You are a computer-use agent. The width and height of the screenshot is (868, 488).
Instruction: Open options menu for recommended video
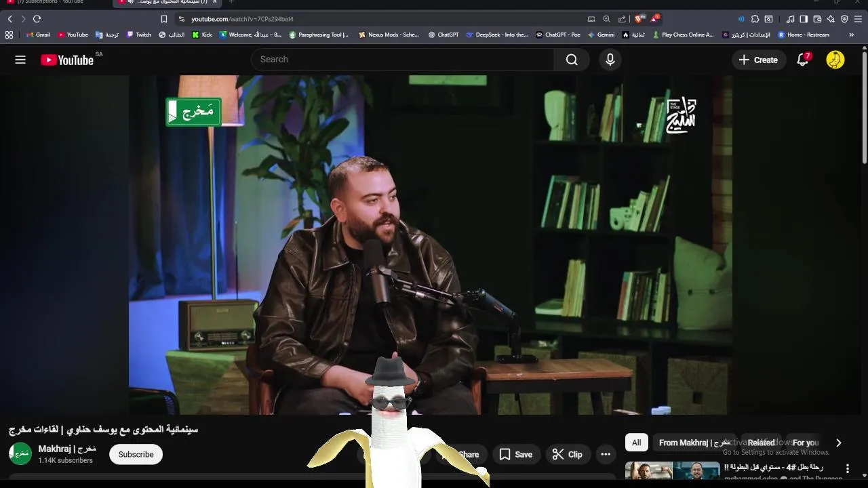(x=847, y=468)
